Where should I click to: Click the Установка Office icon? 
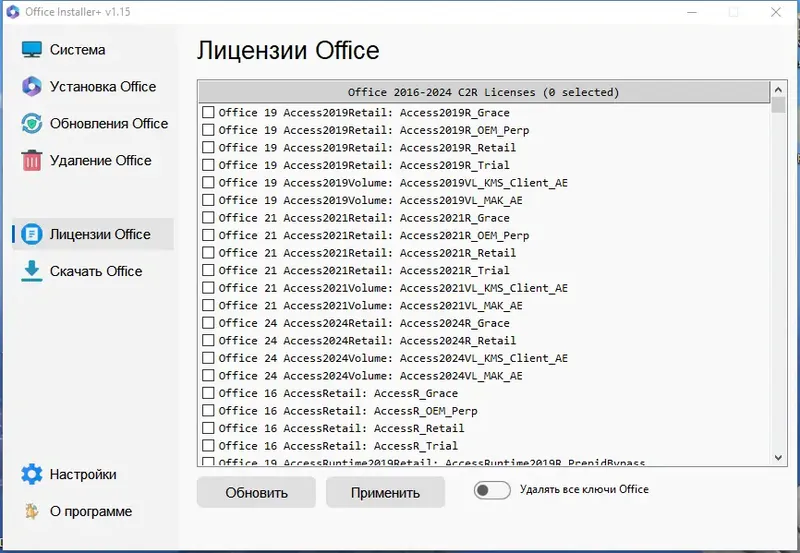tap(32, 87)
